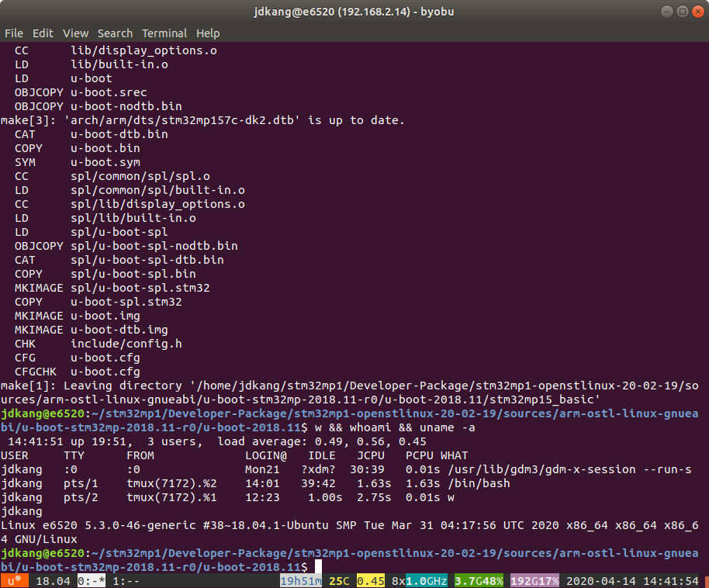Click the '/bin/bash' process entry
This screenshot has width=709, height=588.
pos(479,483)
